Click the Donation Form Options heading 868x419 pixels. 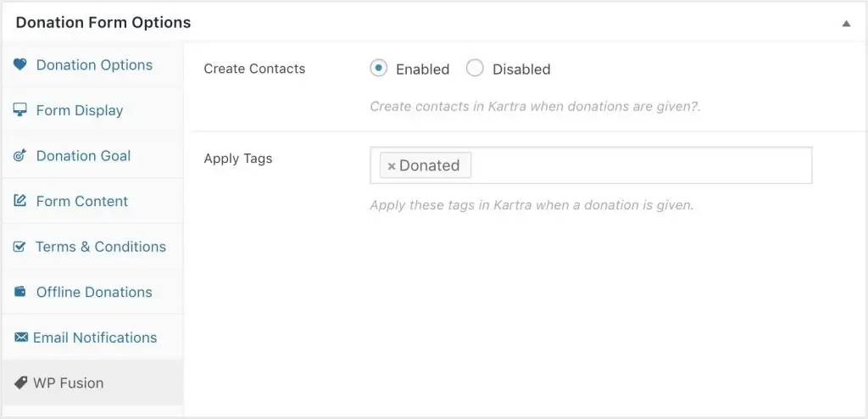tap(103, 22)
